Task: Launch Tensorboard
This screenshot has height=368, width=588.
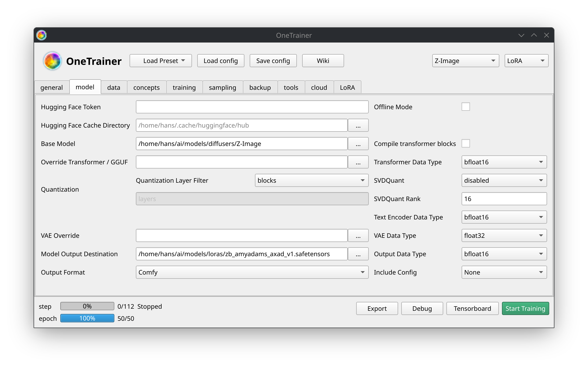Action: (472, 308)
